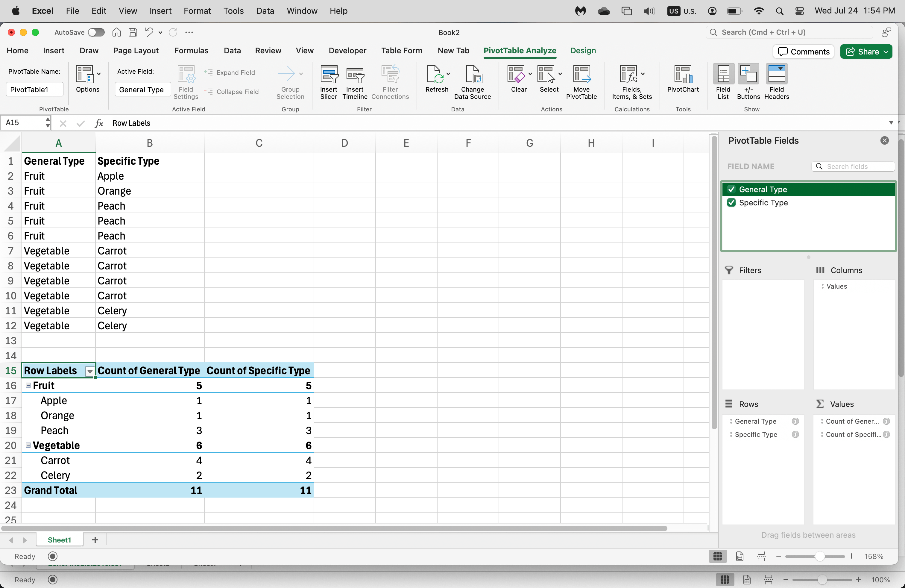
Task: Turn on the AutoSave switch
Action: [x=96, y=32]
